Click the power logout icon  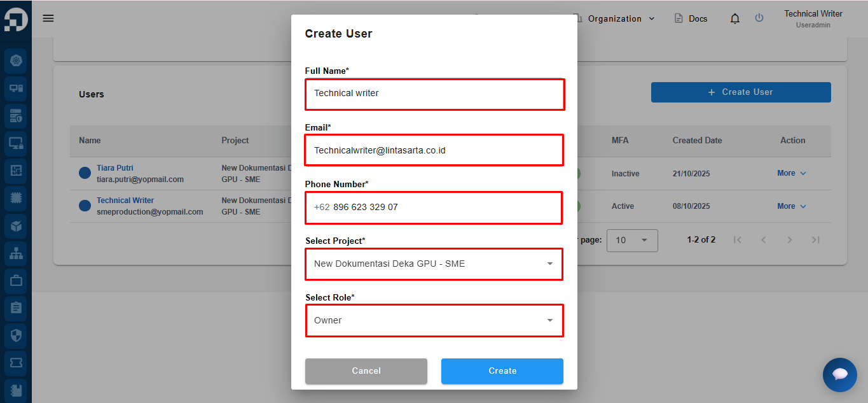[759, 18]
